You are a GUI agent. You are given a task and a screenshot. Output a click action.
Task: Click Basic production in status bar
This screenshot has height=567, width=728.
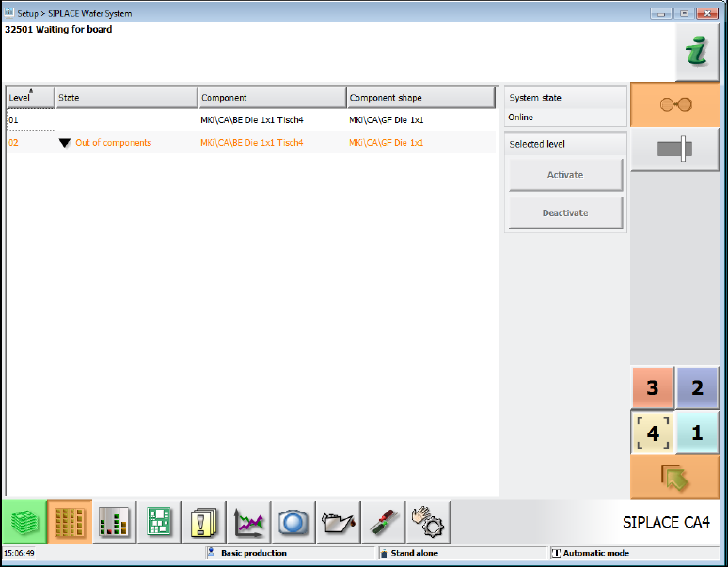[254, 553]
